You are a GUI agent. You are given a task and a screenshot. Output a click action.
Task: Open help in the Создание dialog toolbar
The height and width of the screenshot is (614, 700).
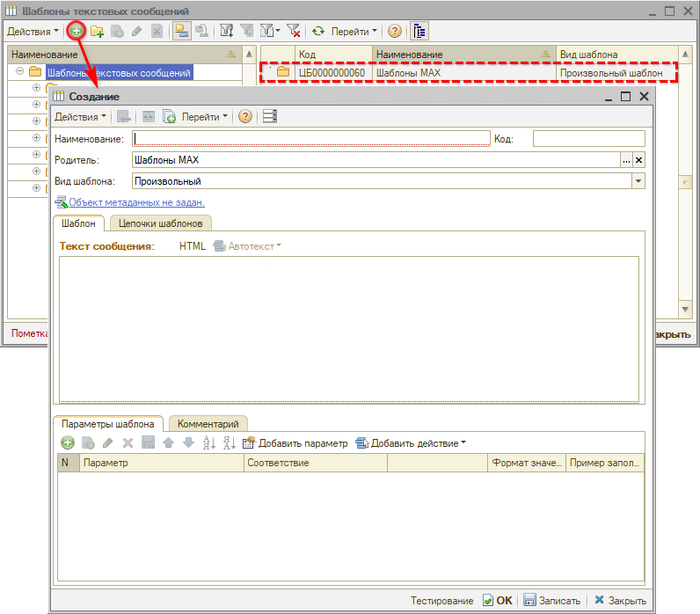tap(245, 116)
